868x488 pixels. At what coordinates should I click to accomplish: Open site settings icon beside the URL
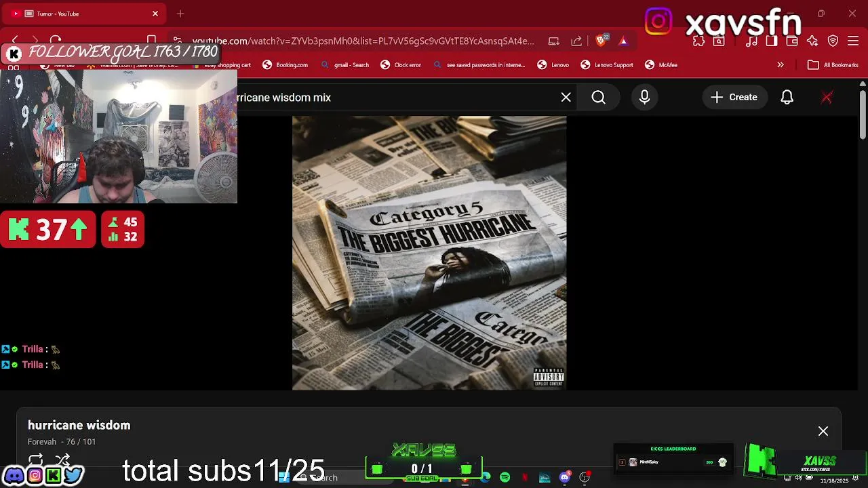[x=177, y=41]
